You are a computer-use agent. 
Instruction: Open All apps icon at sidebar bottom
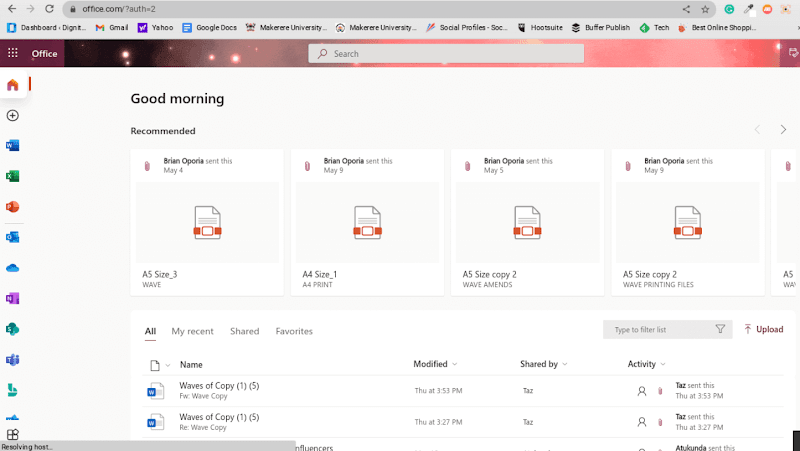[x=13, y=434]
